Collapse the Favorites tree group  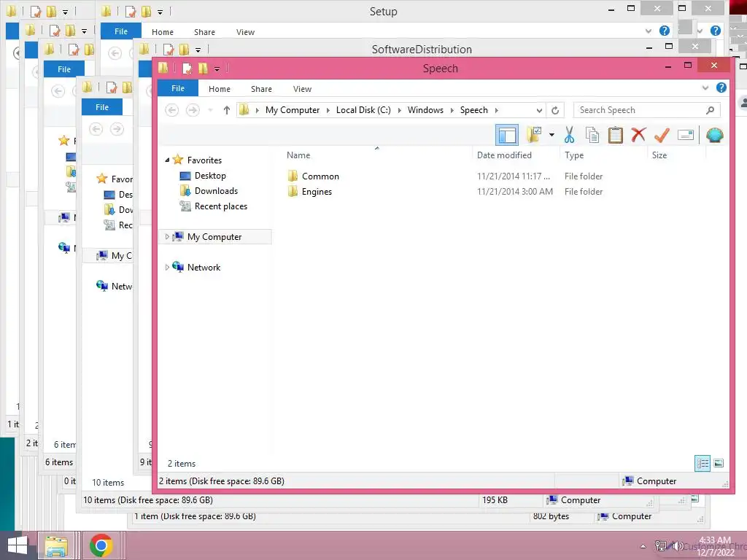167,160
